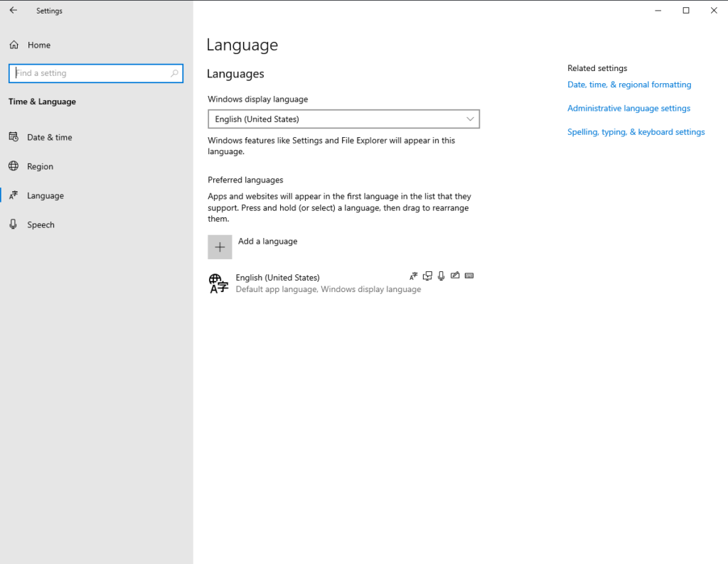Maximize the Settings window

click(686, 10)
